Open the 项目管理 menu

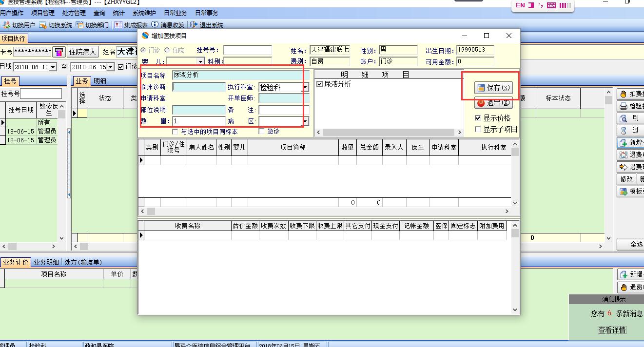(43, 13)
